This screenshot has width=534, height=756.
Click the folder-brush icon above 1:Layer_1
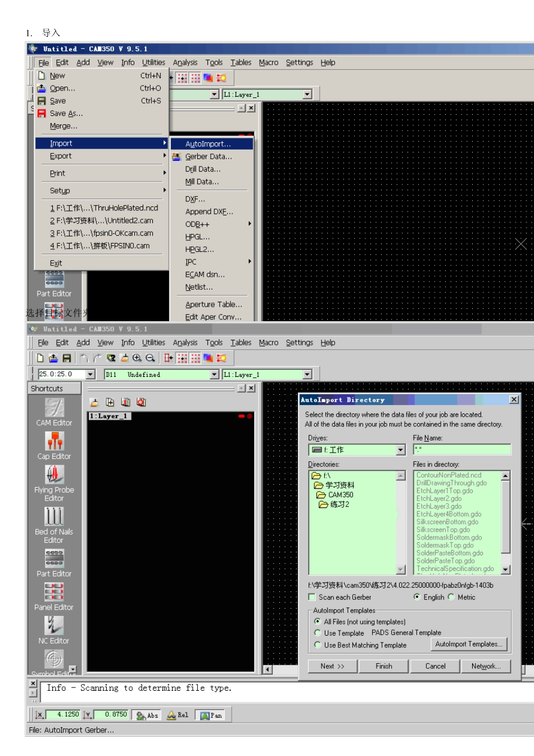[x=94, y=402]
